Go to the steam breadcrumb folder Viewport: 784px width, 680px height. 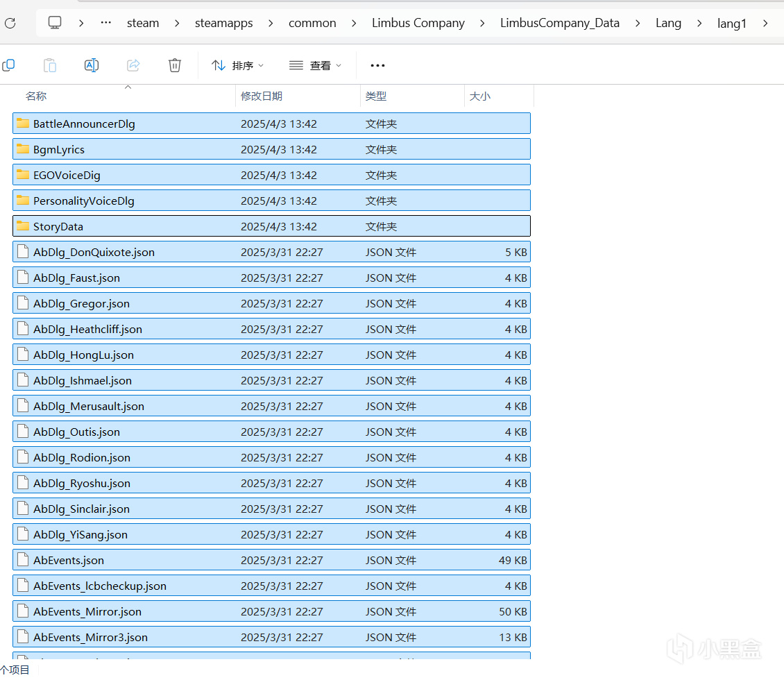tap(143, 23)
